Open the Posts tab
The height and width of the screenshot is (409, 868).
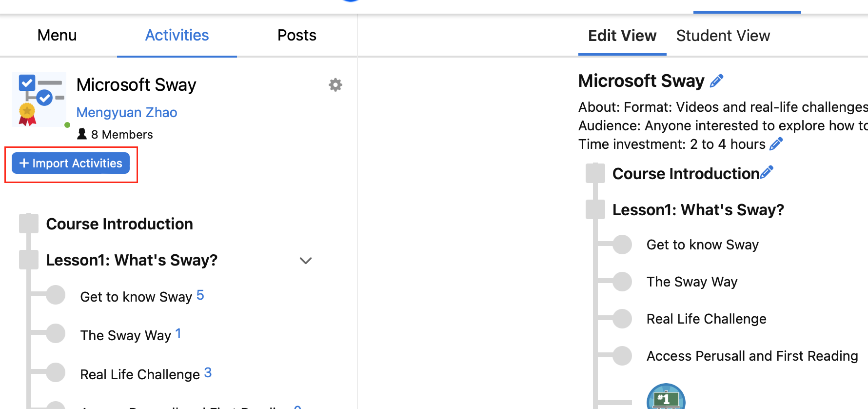[297, 35]
